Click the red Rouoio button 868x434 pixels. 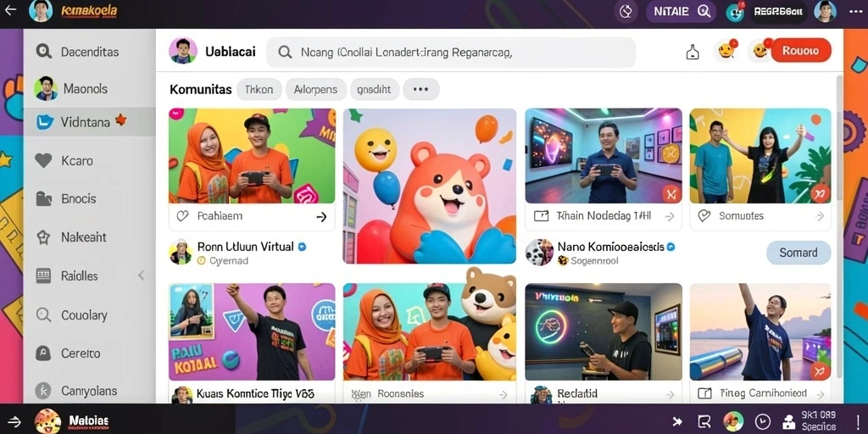[800, 50]
